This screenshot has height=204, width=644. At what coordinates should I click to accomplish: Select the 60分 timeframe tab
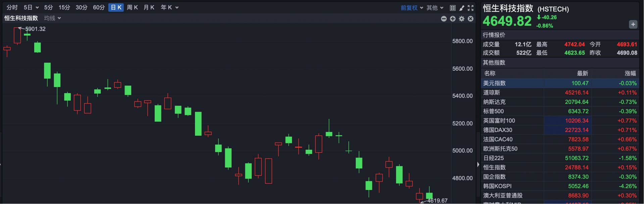click(99, 7)
